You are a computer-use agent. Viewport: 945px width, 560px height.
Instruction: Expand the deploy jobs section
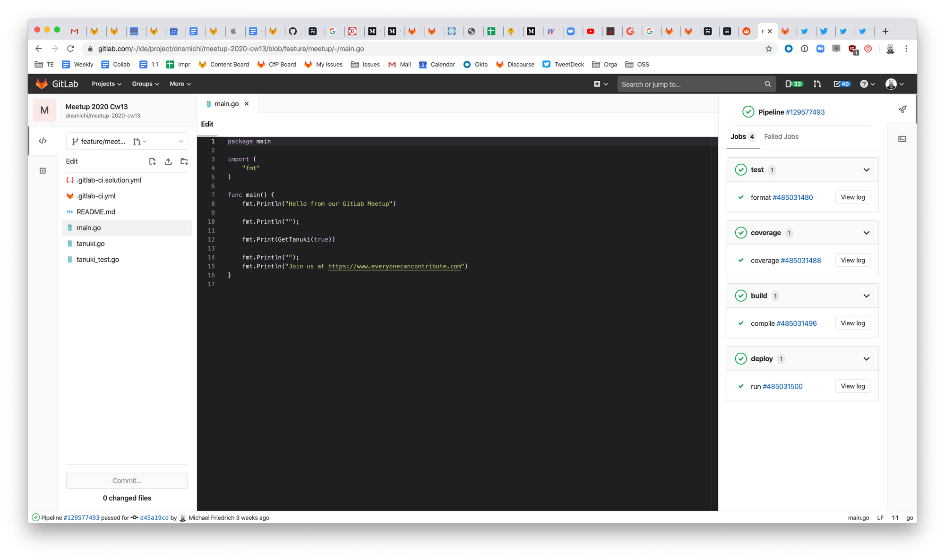(x=866, y=359)
